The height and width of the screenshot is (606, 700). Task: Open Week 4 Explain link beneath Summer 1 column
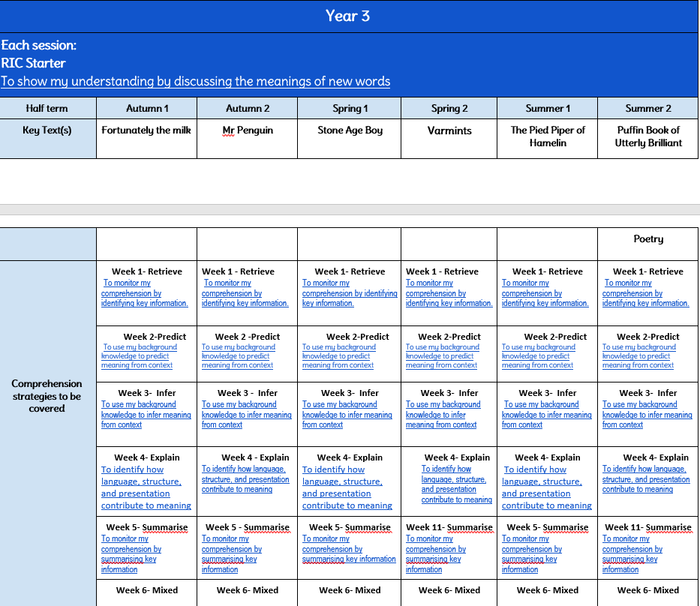click(x=546, y=487)
